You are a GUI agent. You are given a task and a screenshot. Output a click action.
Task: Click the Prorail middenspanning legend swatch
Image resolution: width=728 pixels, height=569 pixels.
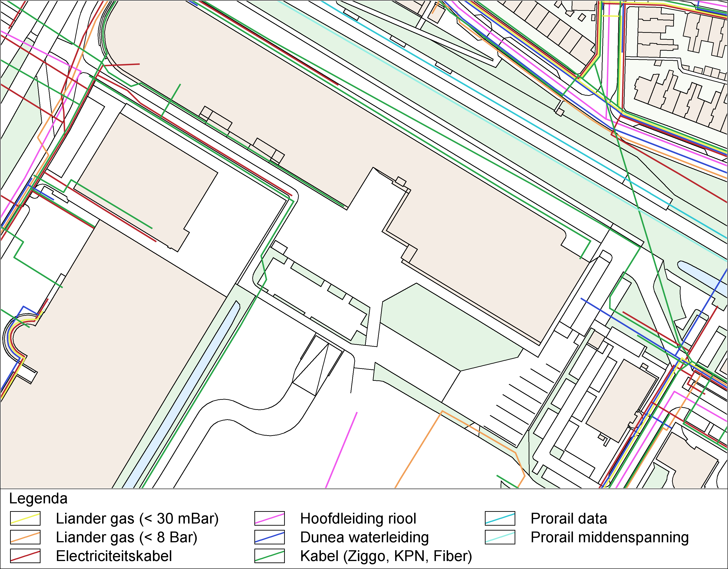pos(500,537)
